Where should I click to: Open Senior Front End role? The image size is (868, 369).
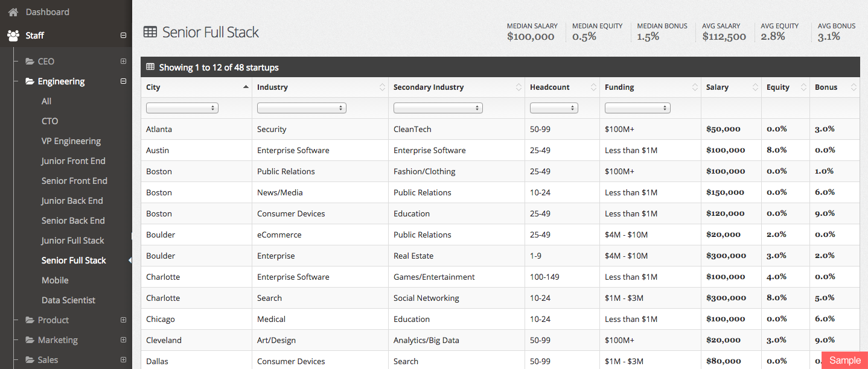[x=74, y=181]
